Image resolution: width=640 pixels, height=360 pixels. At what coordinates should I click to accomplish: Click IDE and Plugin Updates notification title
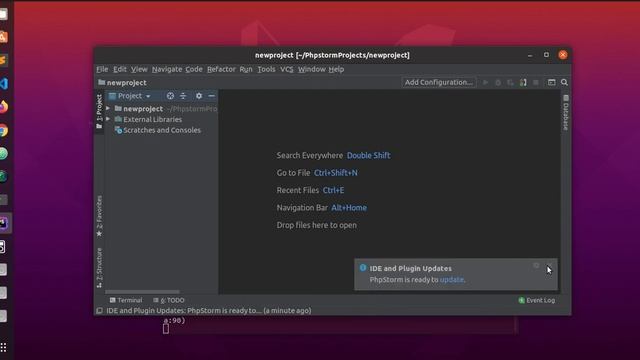411,269
